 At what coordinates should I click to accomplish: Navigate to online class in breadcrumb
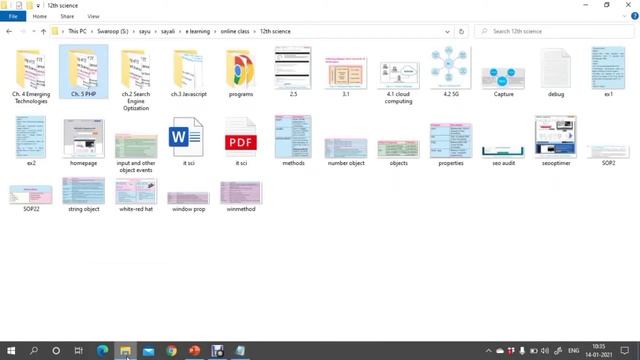point(235,31)
